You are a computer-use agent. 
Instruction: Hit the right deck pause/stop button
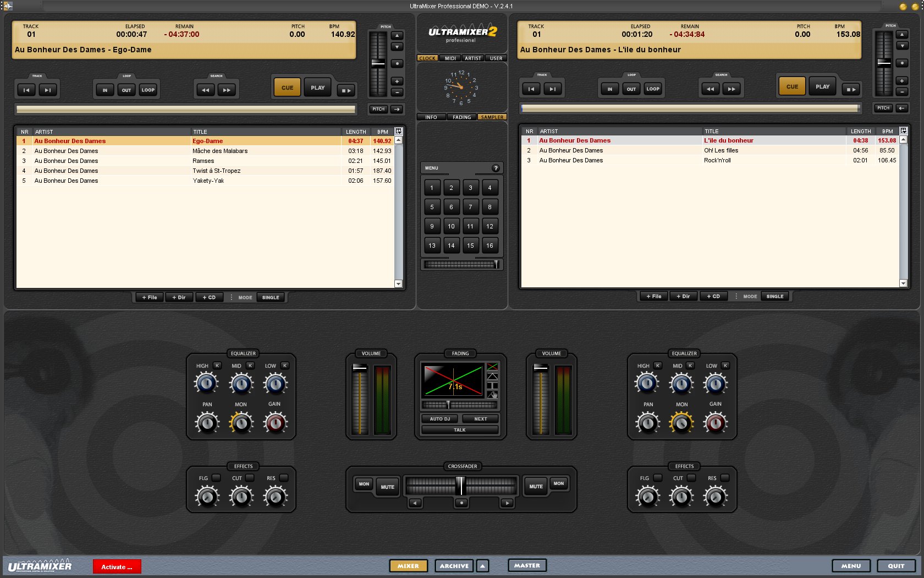(x=850, y=89)
